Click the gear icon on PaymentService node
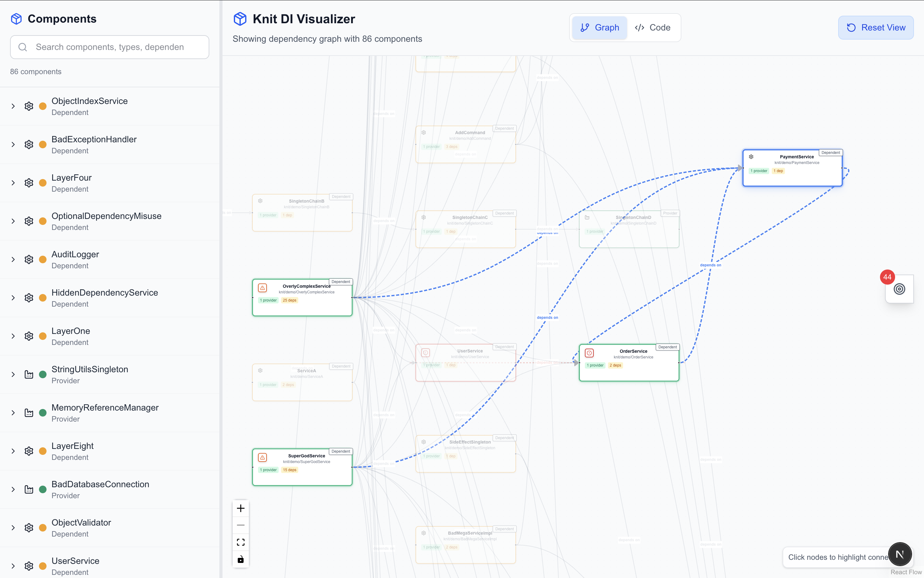The height and width of the screenshot is (578, 924). coord(751,157)
